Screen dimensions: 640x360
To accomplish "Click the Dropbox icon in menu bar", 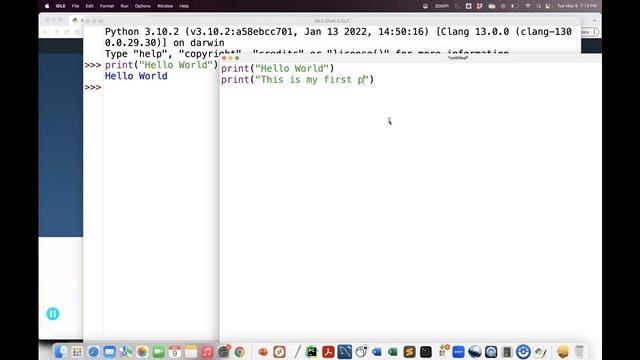I will [480, 6].
